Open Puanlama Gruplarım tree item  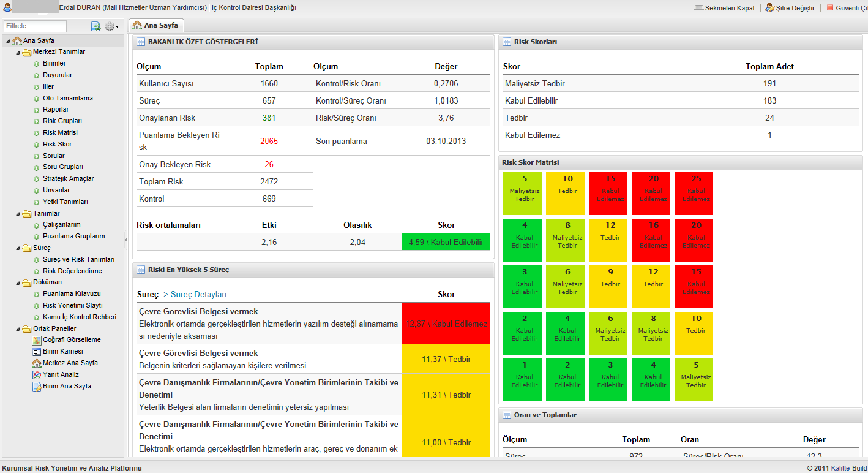coord(73,236)
